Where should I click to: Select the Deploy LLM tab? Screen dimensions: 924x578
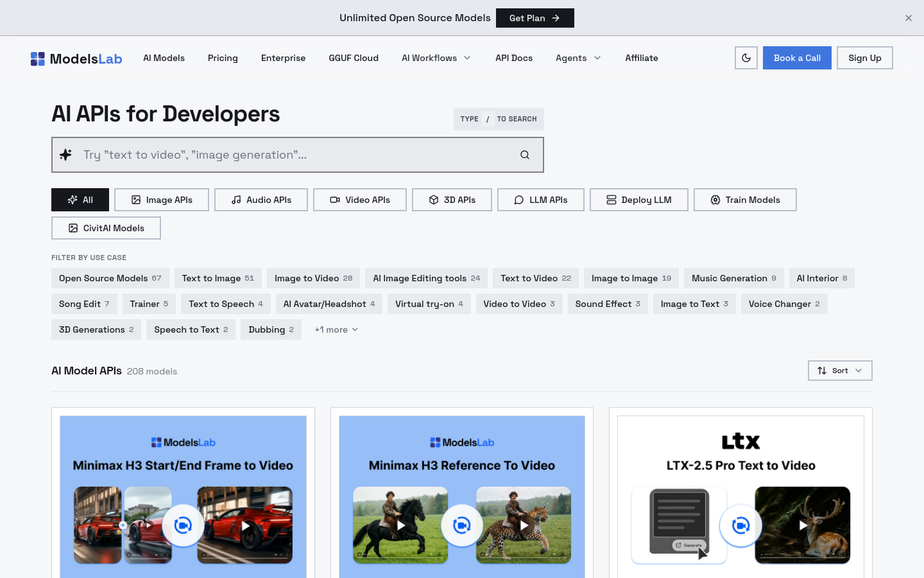tap(639, 200)
